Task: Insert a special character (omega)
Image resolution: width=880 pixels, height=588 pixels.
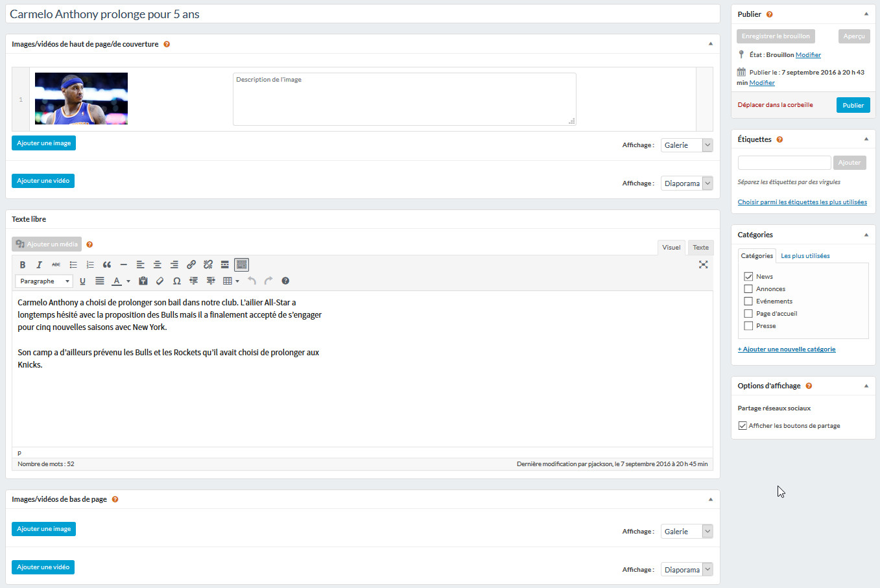Action: (x=177, y=281)
